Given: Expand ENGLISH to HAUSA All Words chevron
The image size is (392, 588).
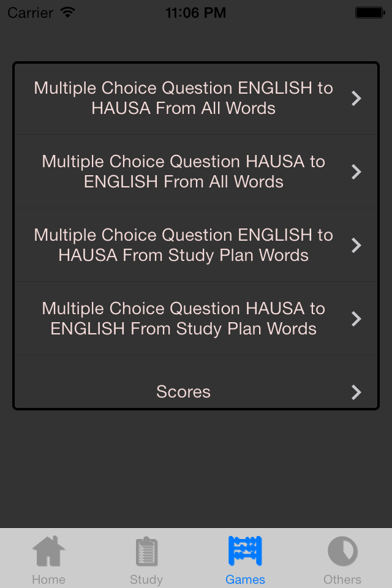Looking at the screenshot, I should pos(356,98).
